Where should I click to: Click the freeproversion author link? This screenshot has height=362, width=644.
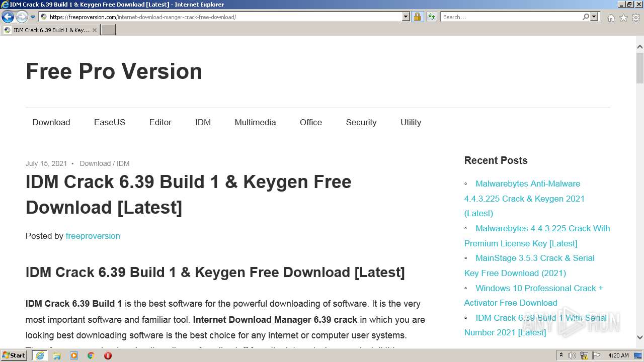[93, 236]
